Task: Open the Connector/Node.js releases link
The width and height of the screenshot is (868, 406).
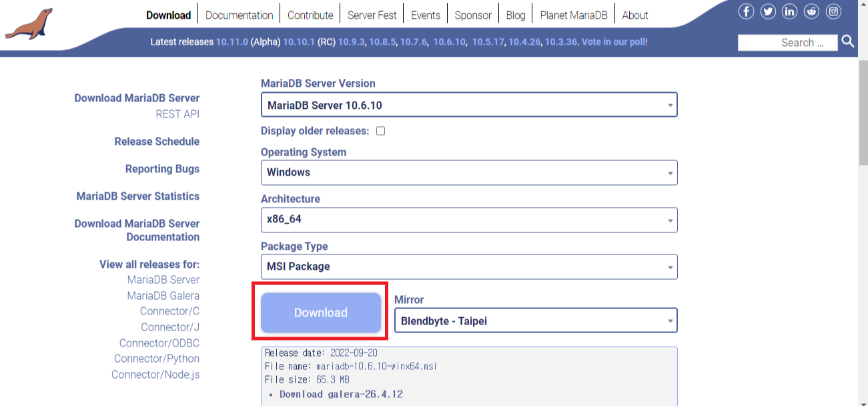Action: point(155,375)
